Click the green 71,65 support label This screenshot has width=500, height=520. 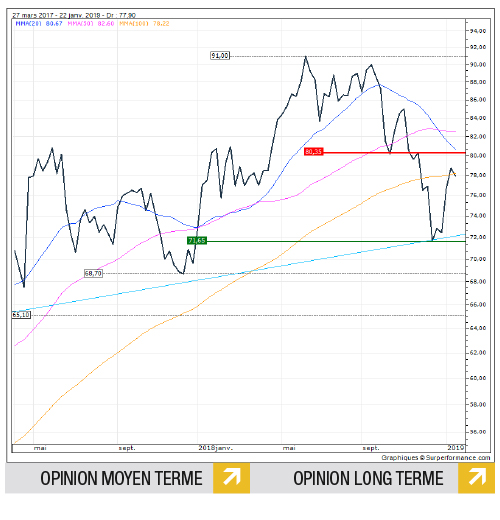coord(197,240)
